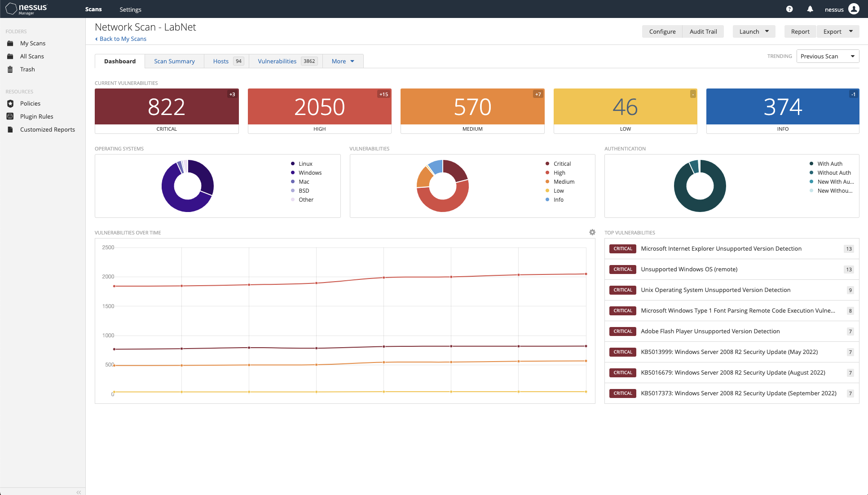Open KB5017373 September 2022 Security Update row
The image size is (868, 495).
point(731,393)
